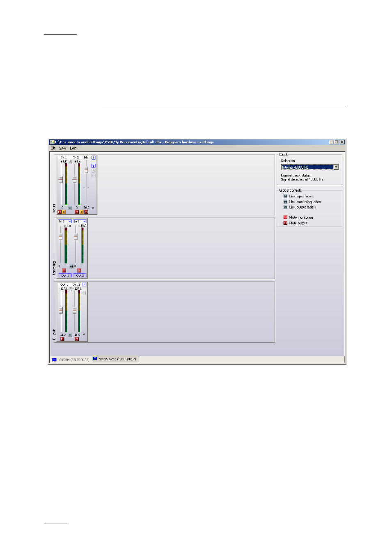The height and width of the screenshot is (554, 392).
Task: Maximize the Digigram hardware settings window
Action: pos(337,142)
